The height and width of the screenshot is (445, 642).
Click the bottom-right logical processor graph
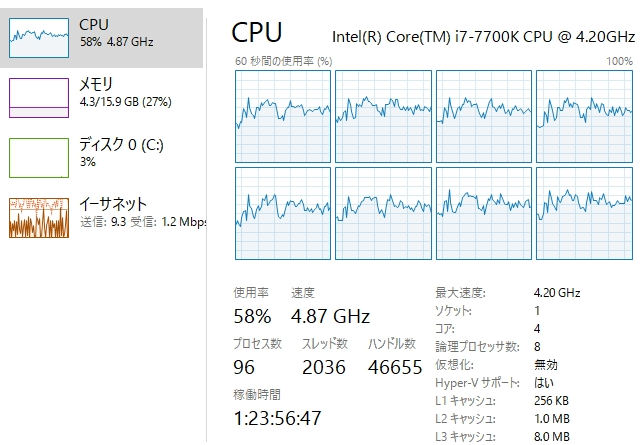click(583, 213)
